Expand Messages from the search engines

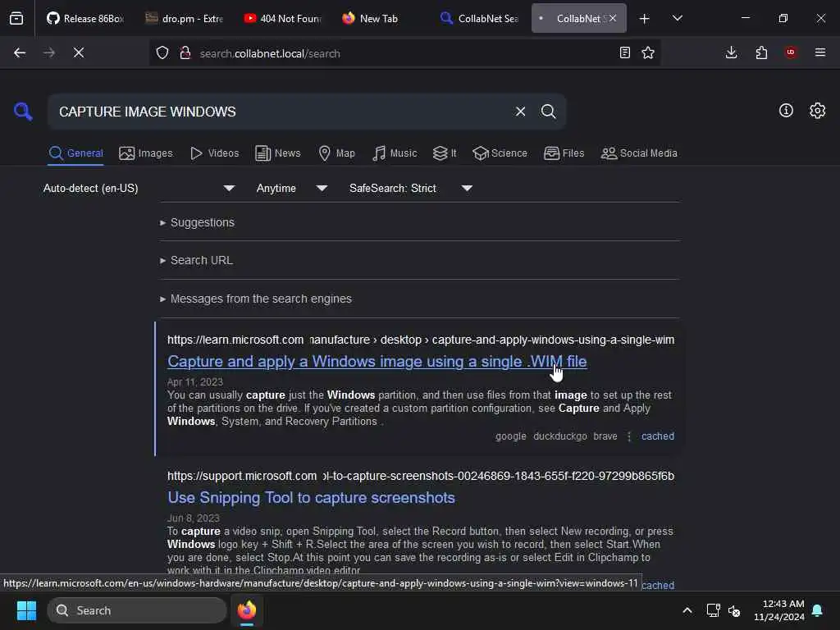[x=256, y=299]
